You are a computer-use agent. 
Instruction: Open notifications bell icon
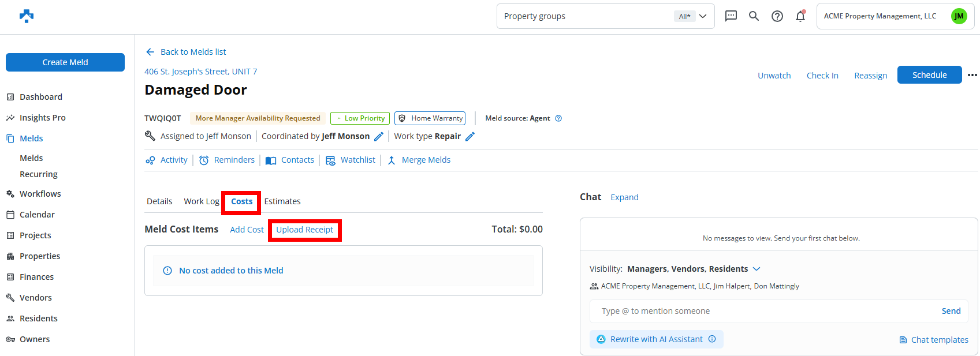pos(800,16)
